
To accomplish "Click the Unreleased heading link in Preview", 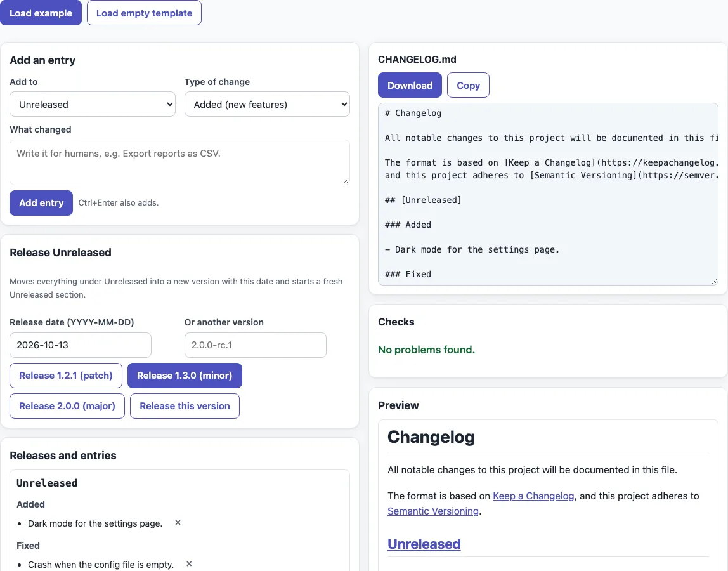I will (424, 544).
